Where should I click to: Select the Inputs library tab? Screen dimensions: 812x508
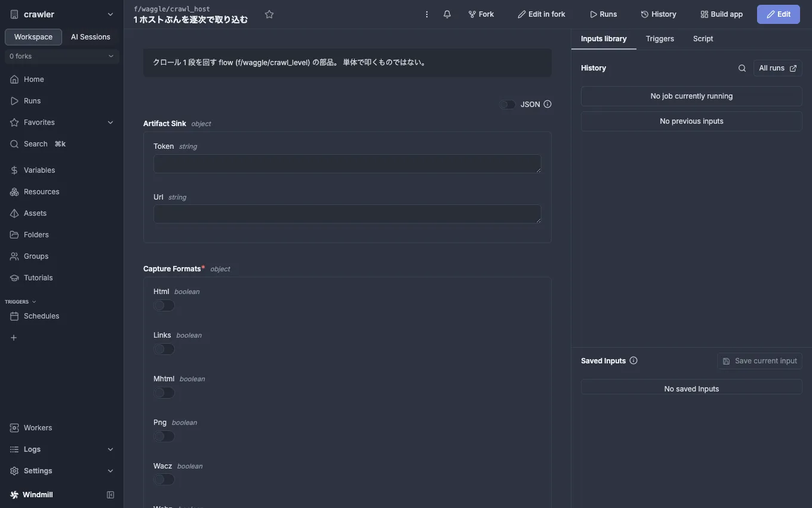pyautogui.click(x=604, y=39)
